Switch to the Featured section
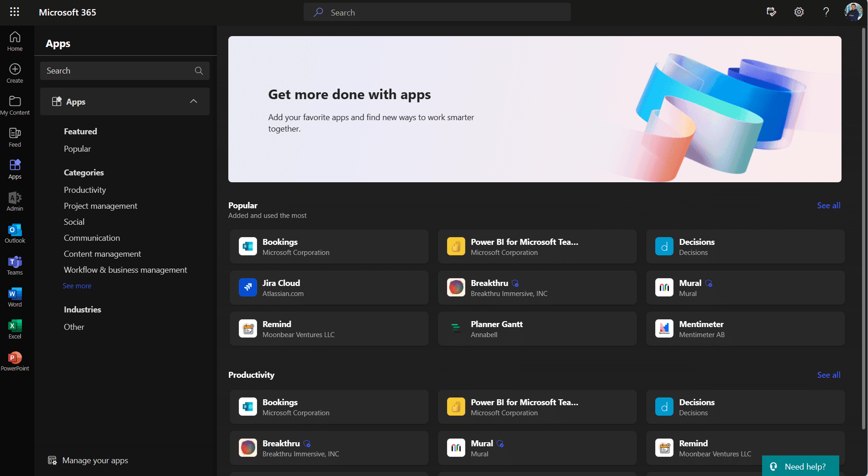The width and height of the screenshot is (868, 476). pos(80,131)
